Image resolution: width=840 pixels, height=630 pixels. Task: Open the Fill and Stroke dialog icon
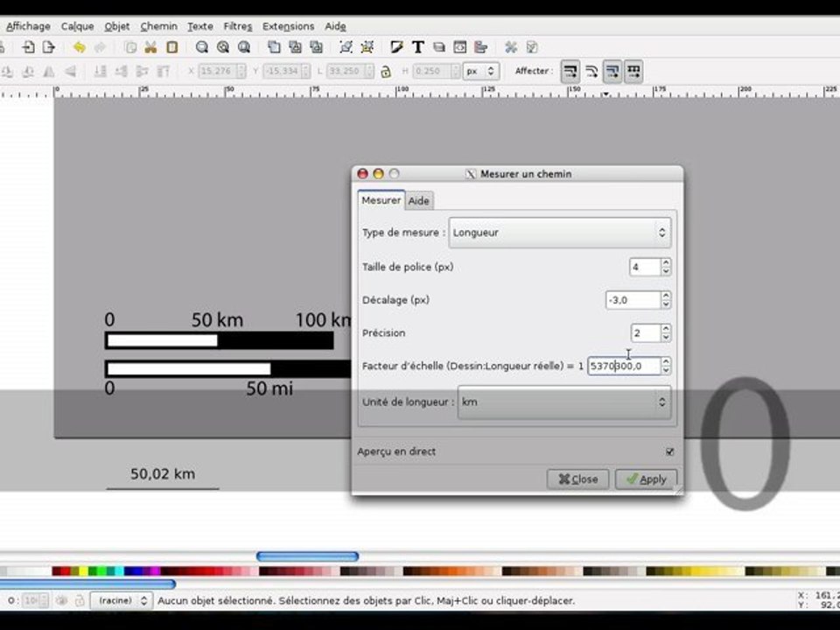[x=397, y=47]
